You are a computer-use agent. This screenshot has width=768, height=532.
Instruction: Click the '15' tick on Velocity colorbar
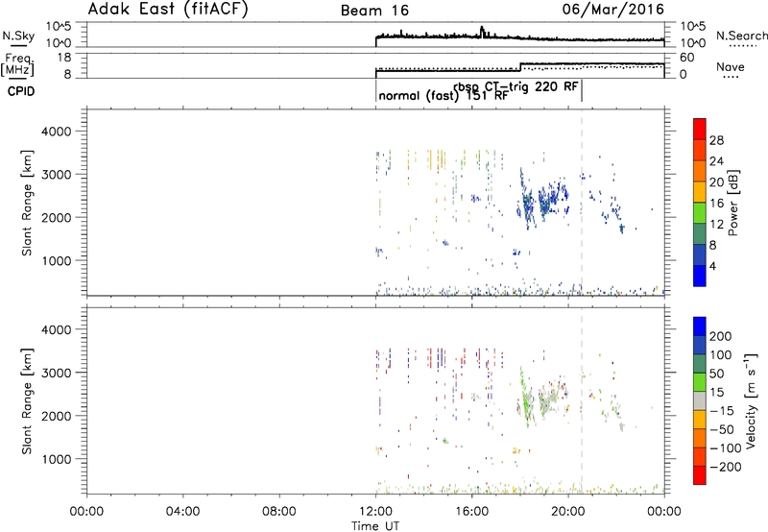tap(716, 392)
